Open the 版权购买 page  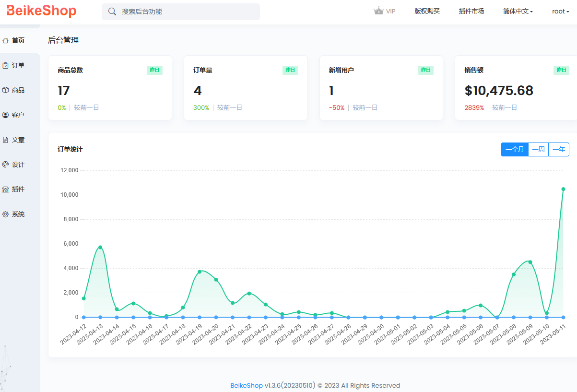click(x=427, y=11)
